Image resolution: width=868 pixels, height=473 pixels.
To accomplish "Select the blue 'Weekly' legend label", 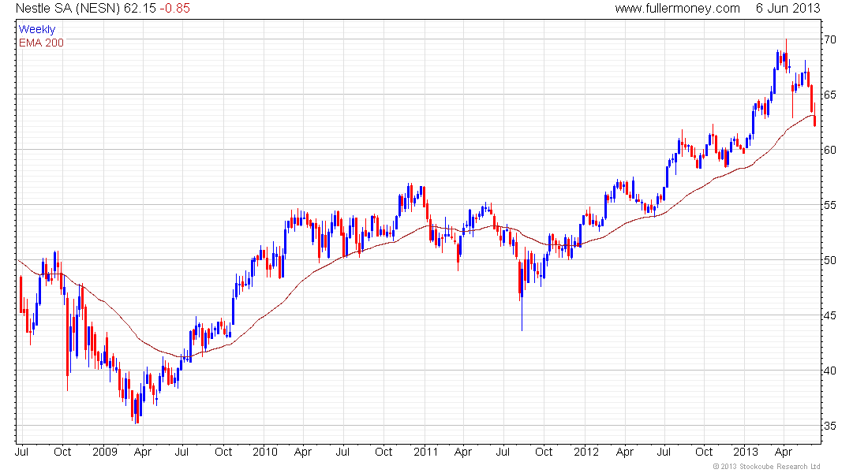I will click(37, 29).
